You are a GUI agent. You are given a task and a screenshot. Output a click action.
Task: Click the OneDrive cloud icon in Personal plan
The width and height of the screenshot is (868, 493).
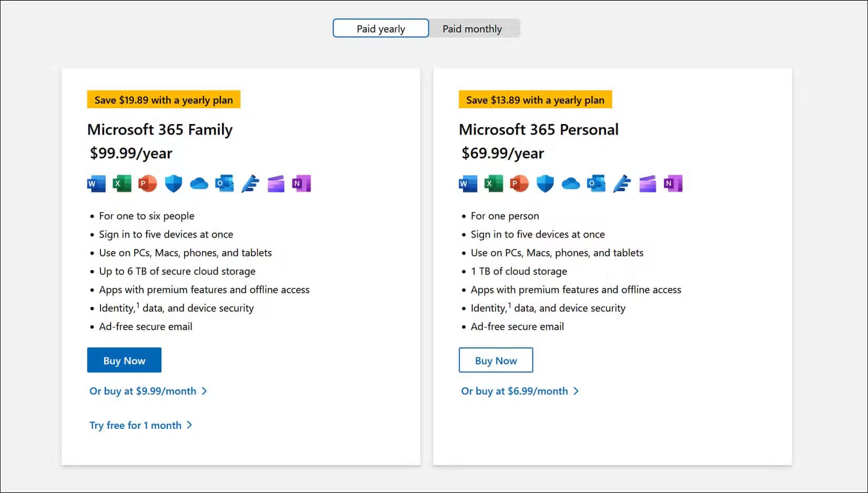[x=571, y=183]
